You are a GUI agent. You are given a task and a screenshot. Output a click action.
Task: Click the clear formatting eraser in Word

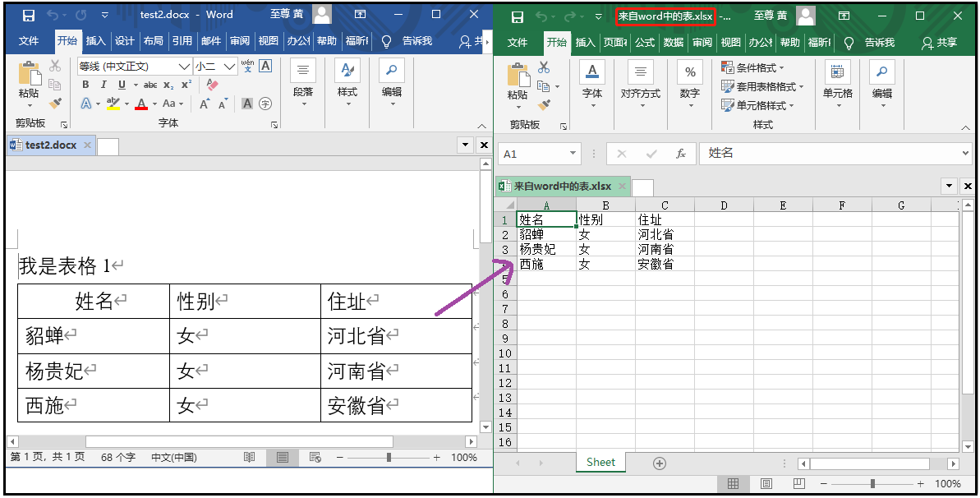click(213, 85)
